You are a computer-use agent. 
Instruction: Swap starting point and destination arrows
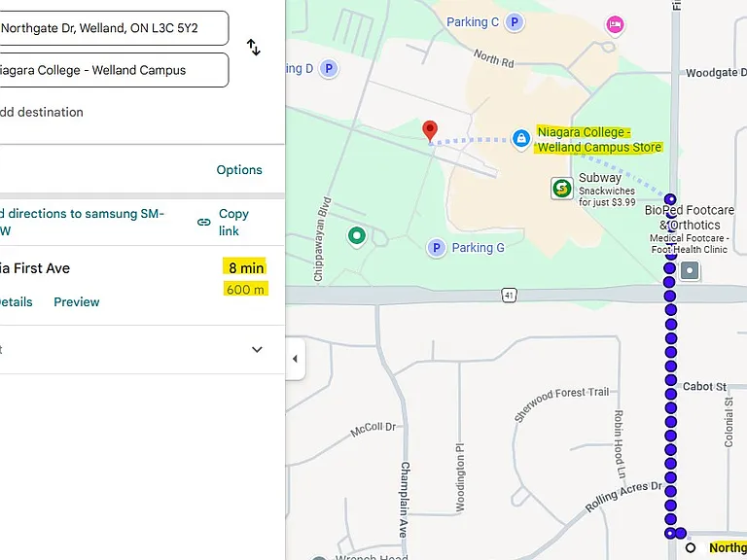point(254,48)
